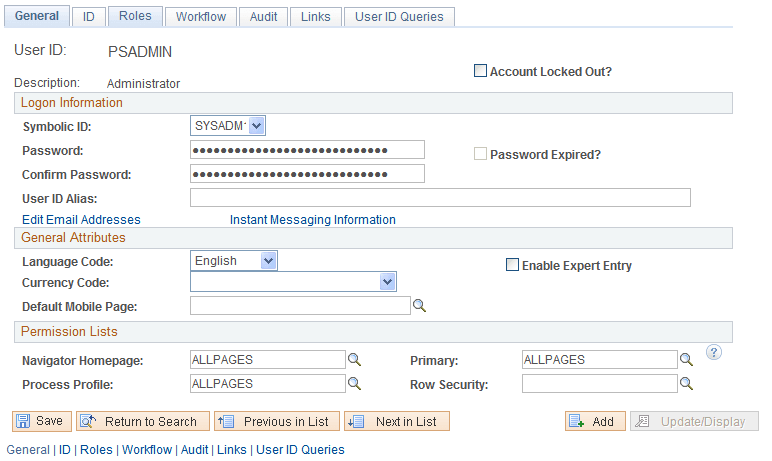The height and width of the screenshot is (461, 772).
Task: Click the Process Profile lookup magnifier
Action: (x=354, y=384)
